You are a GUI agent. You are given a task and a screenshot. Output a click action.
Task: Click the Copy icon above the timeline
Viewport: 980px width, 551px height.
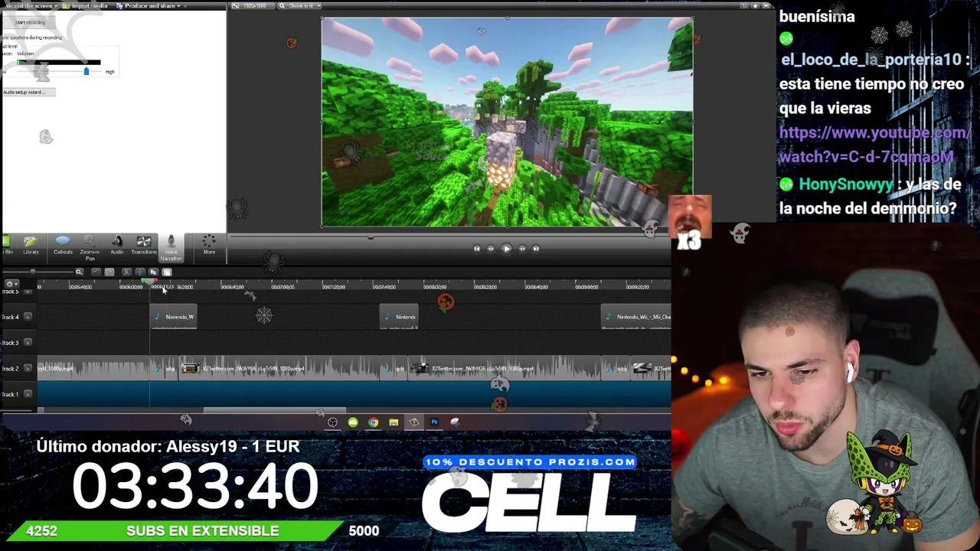154,272
